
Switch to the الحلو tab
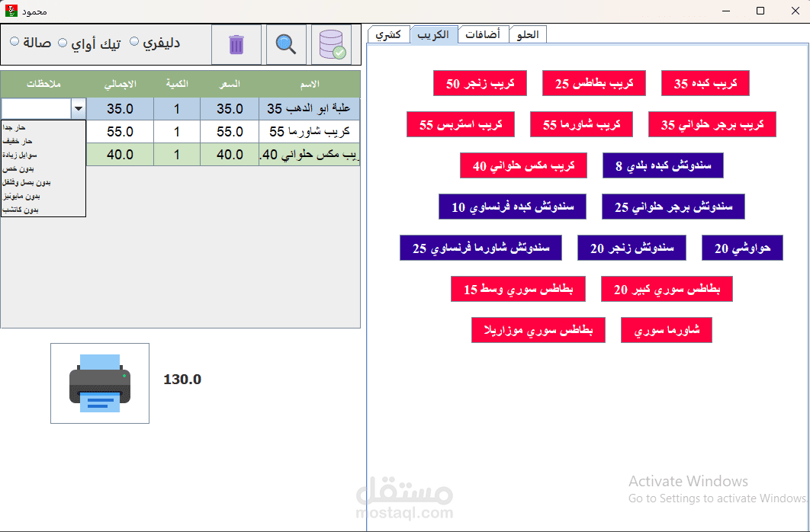pos(528,34)
